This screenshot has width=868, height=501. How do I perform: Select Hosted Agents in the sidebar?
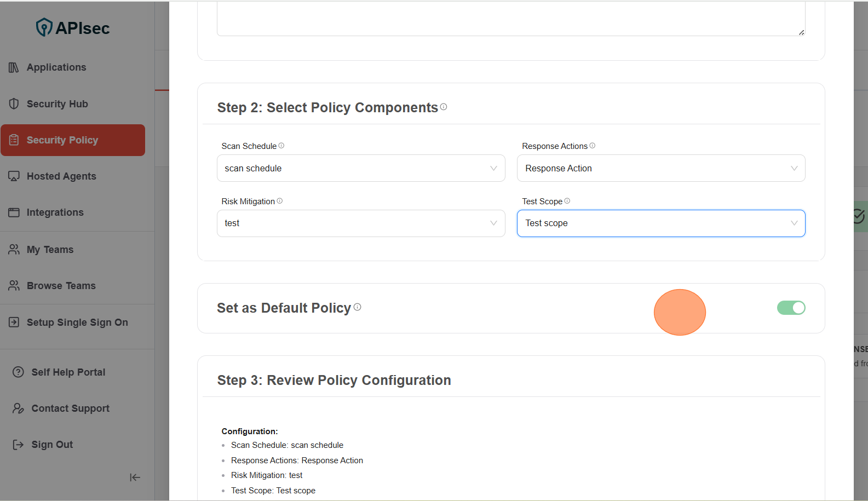[x=61, y=176]
